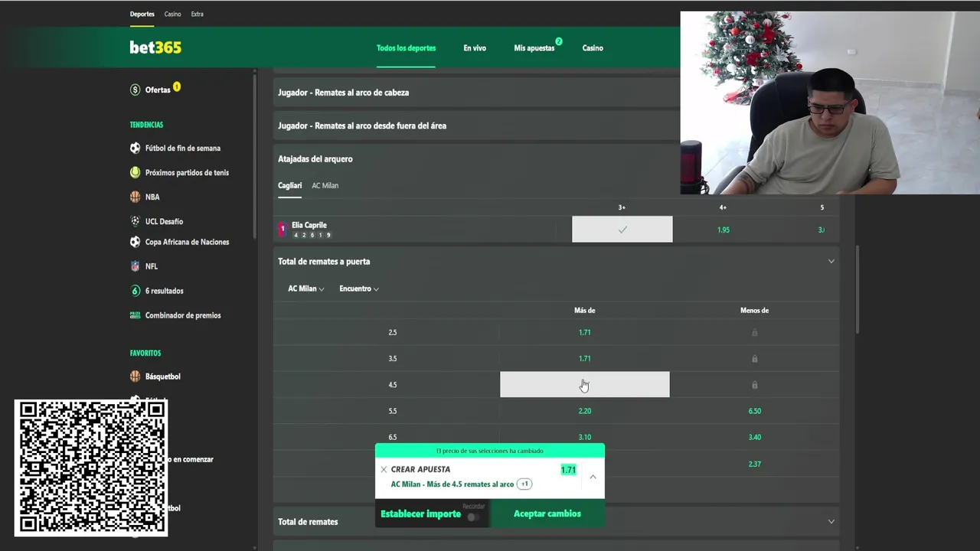Click Establecer importe button
The height and width of the screenshot is (551, 980).
[420, 514]
